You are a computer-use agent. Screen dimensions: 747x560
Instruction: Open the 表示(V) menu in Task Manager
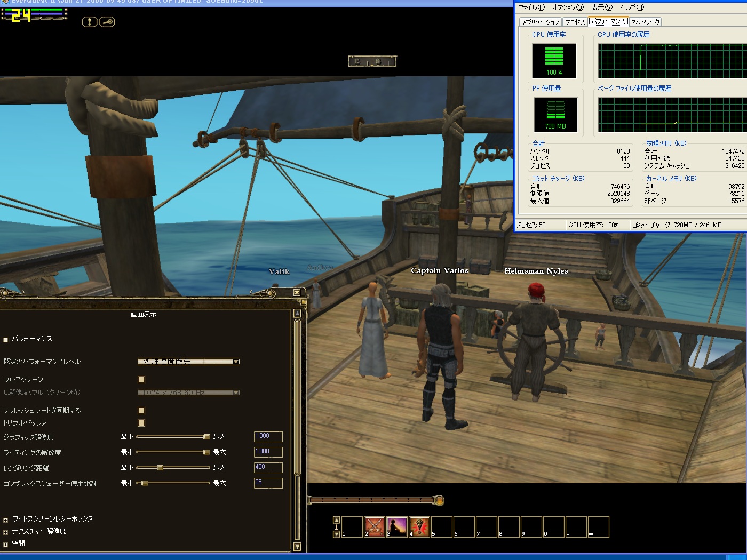pos(602,7)
